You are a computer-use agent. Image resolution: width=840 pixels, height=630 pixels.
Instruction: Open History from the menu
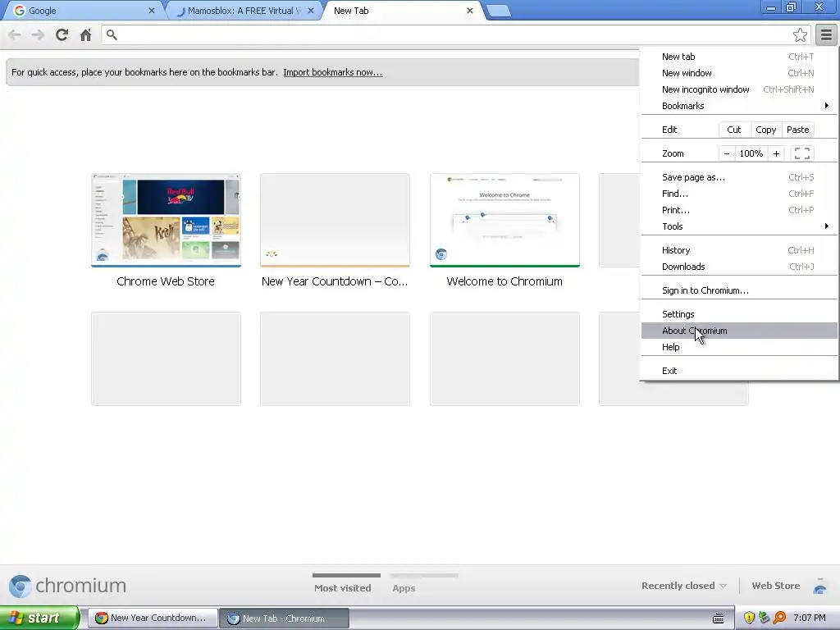(739, 250)
